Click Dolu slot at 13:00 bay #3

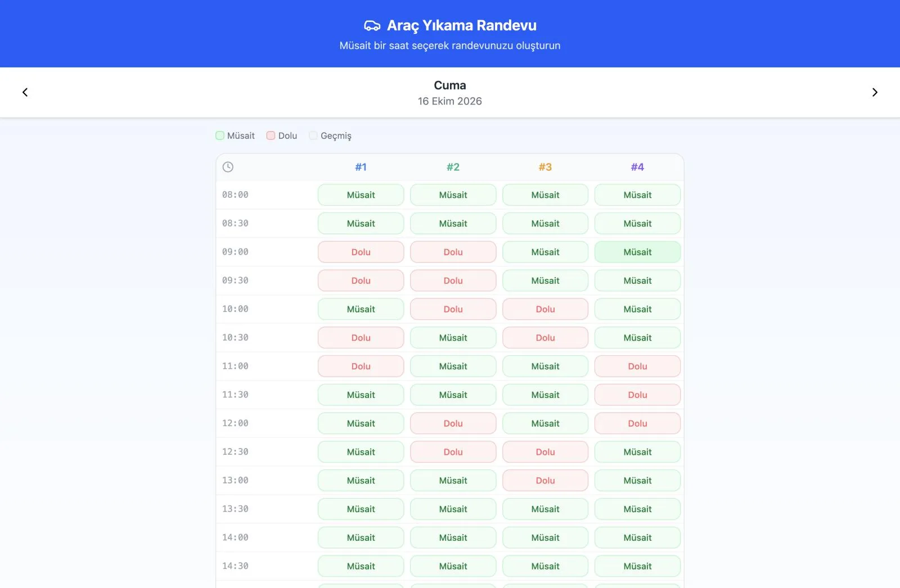click(x=546, y=481)
